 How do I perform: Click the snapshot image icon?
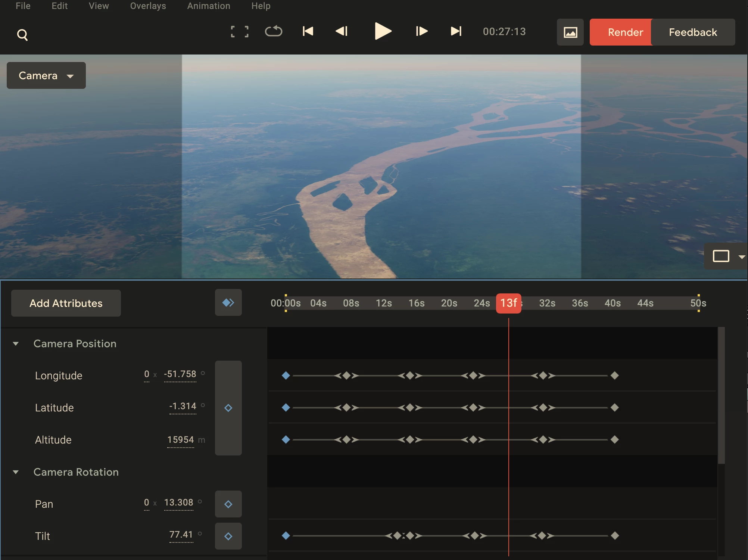pyautogui.click(x=570, y=32)
